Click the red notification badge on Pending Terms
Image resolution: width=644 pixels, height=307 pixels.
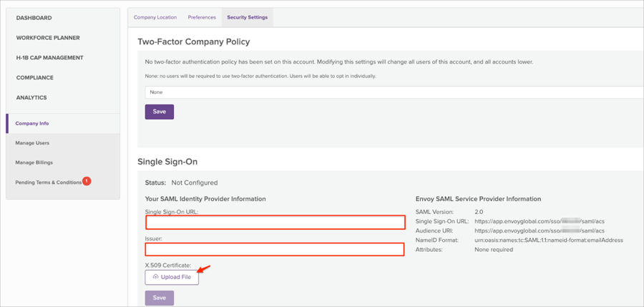(87, 181)
